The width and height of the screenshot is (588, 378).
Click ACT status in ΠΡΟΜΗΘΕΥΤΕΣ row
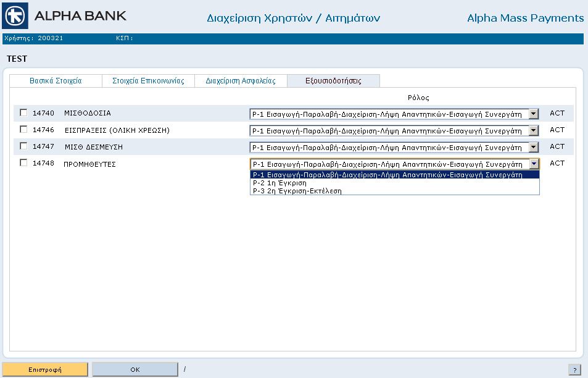(x=557, y=163)
